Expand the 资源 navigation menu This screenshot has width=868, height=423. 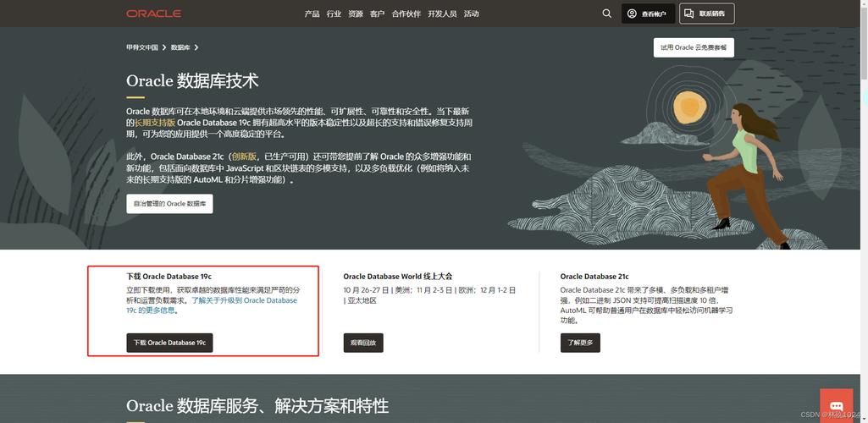(x=356, y=14)
